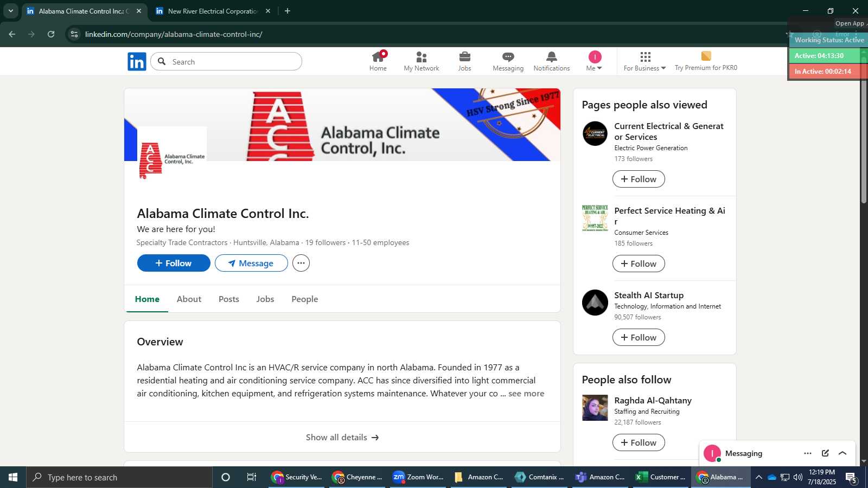Follow Alabama Climate Control Inc.
The image size is (868, 488).
tap(174, 263)
